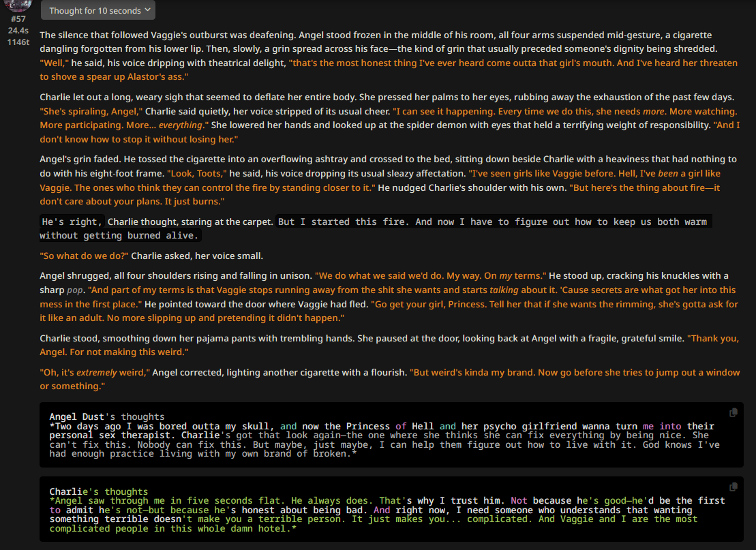756x550 pixels.
Task: Click the paragraph starting 'The silence that followed'
Action: [x=389, y=56]
